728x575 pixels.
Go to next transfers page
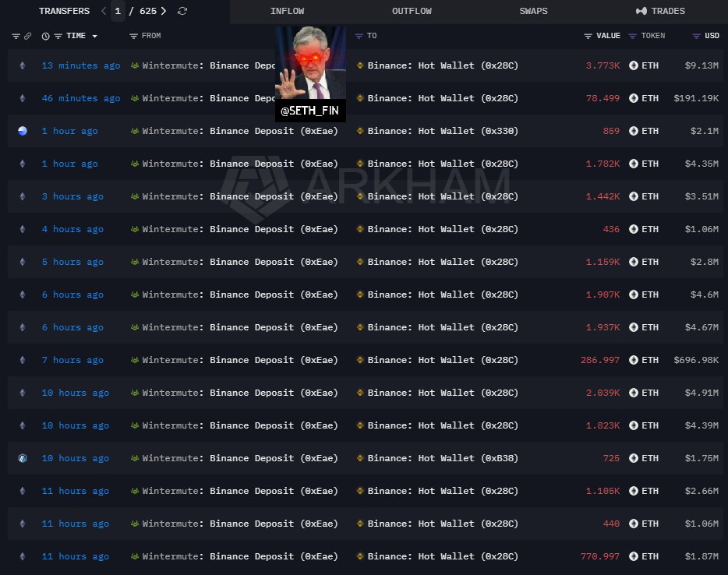click(164, 11)
